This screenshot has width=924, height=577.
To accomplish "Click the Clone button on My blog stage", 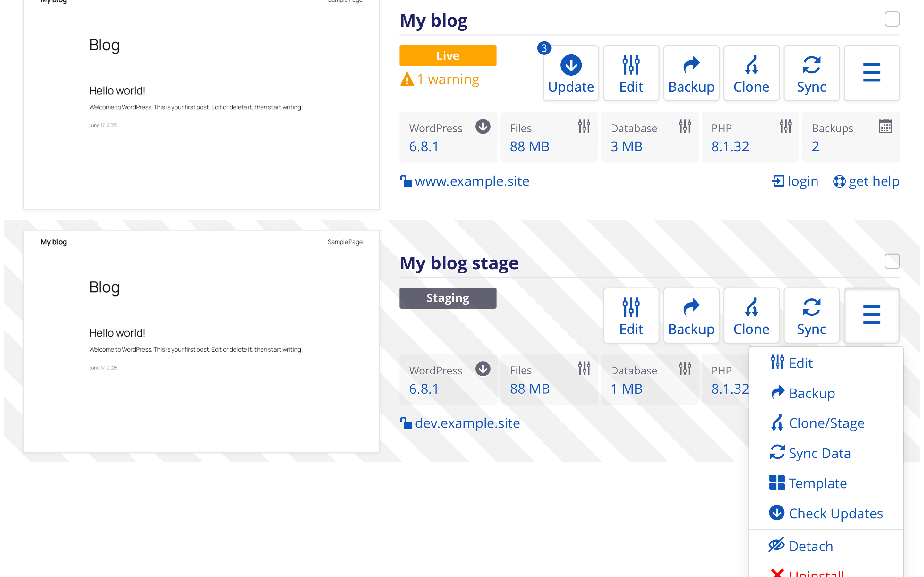I will click(751, 316).
